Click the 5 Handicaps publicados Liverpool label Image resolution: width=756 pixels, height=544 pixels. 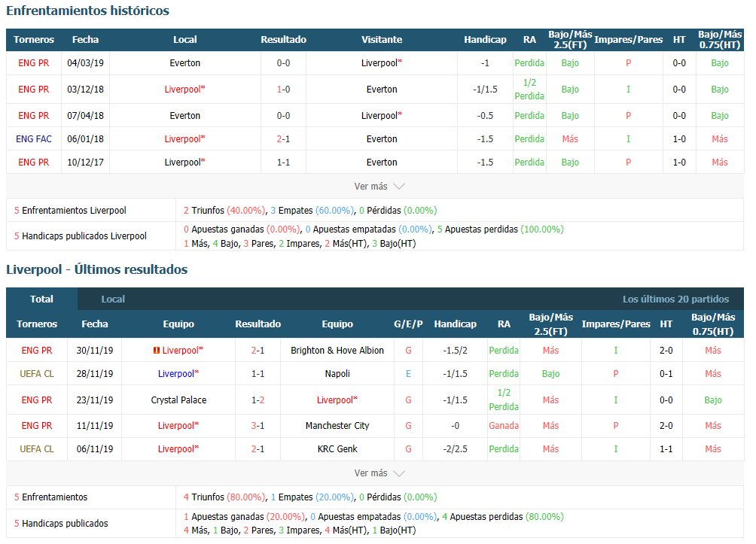(x=81, y=236)
